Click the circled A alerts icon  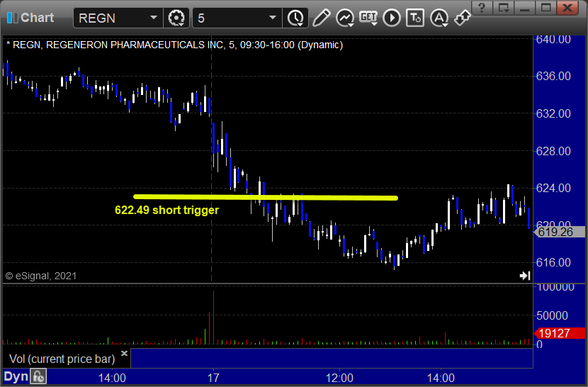click(x=439, y=18)
